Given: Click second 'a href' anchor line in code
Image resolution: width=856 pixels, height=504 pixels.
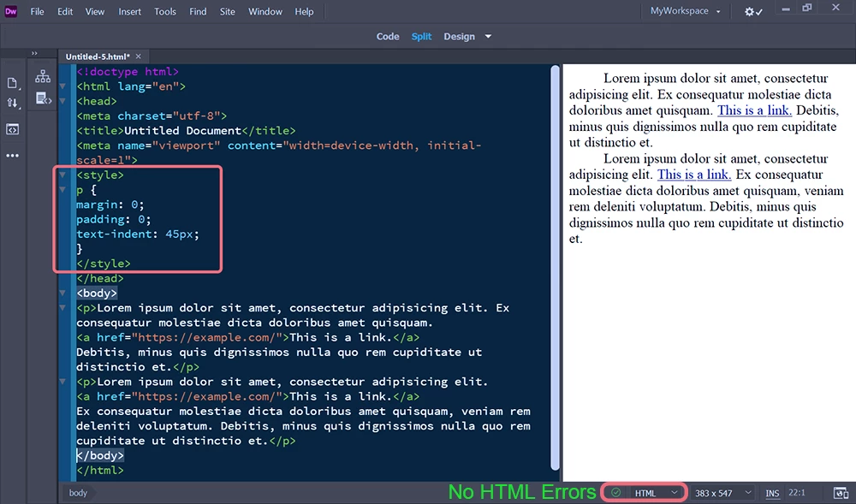Looking at the screenshot, I should tap(248, 396).
